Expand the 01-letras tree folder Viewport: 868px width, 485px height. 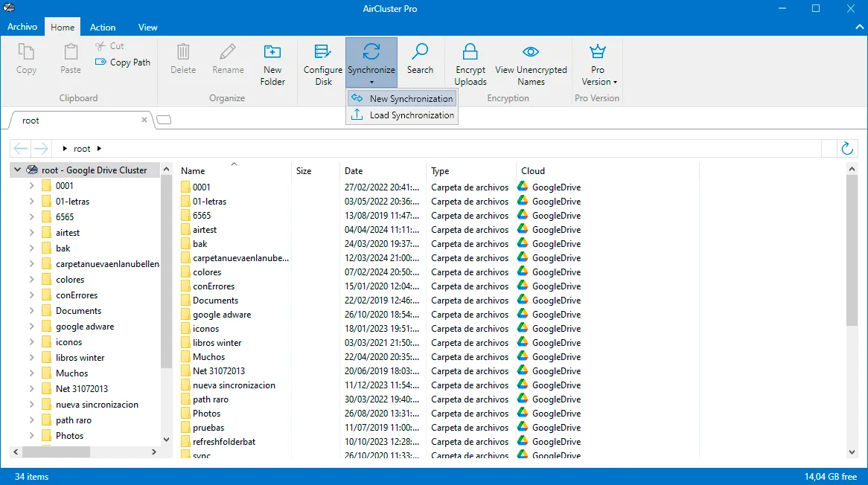(31, 202)
